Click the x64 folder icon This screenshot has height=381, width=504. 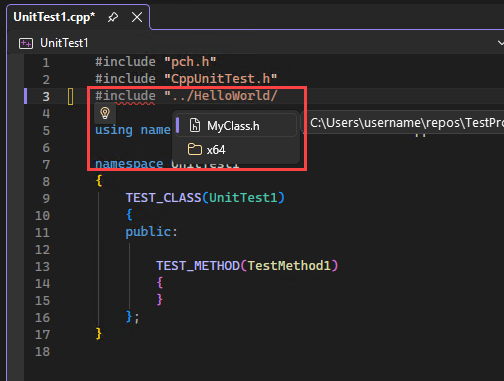[195, 149]
